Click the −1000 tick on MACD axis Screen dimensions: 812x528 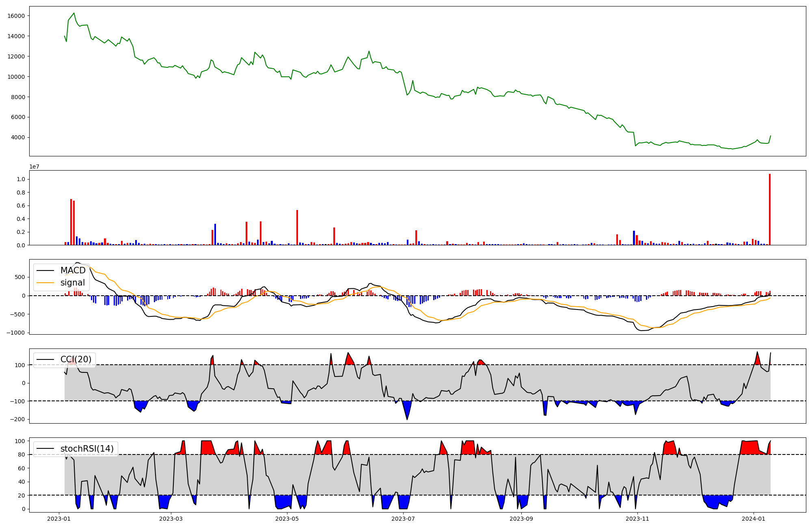coord(15,333)
